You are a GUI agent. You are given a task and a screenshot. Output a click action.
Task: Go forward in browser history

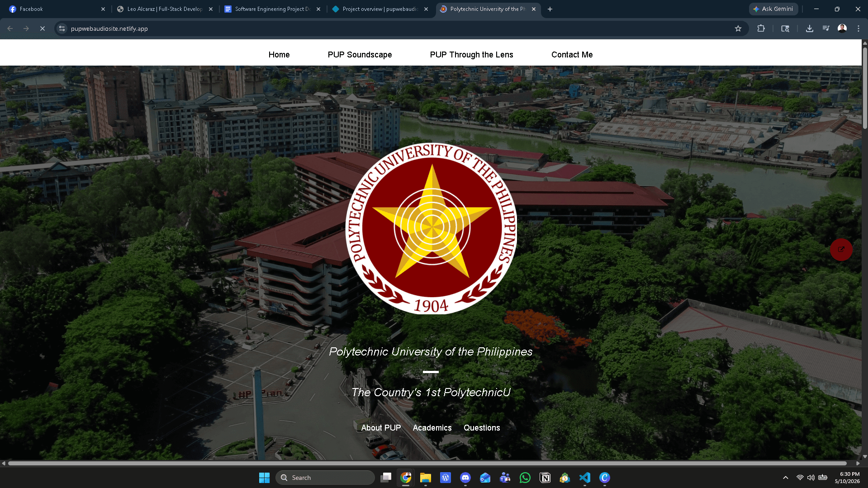pos(26,28)
